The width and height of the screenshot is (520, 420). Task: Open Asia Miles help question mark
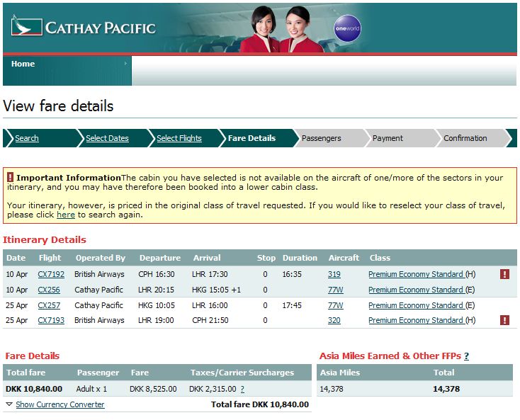pyautogui.click(x=466, y=356)
